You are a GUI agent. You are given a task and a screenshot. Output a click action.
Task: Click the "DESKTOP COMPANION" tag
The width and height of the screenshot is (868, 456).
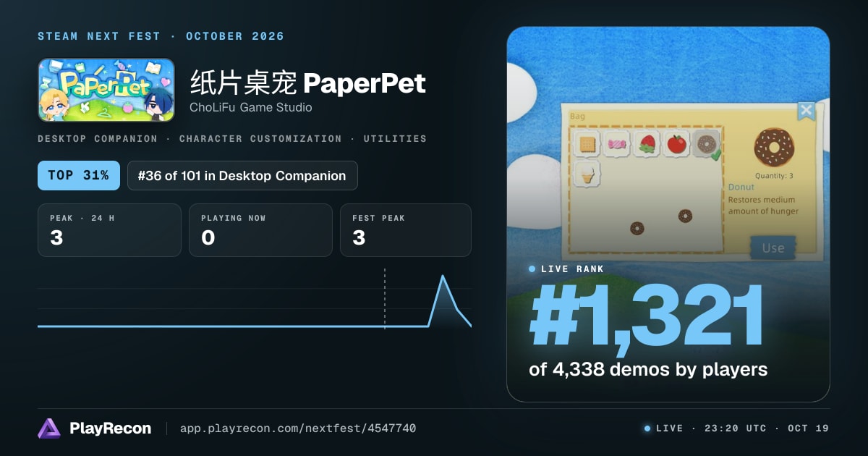[x=98, y=138]
